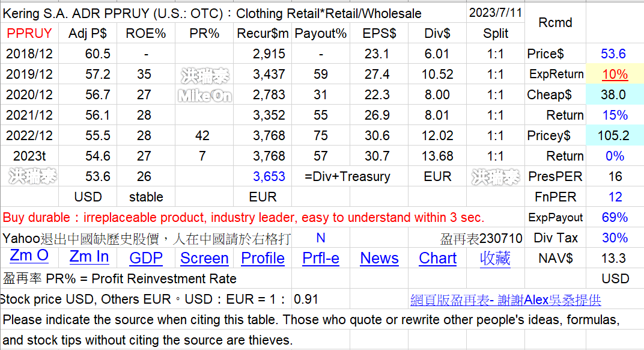Image resolution: width=644 pixels, height=350 pixels.
Task: Select the Profit Reinvestment Rate note
Action: pos(120,279)
